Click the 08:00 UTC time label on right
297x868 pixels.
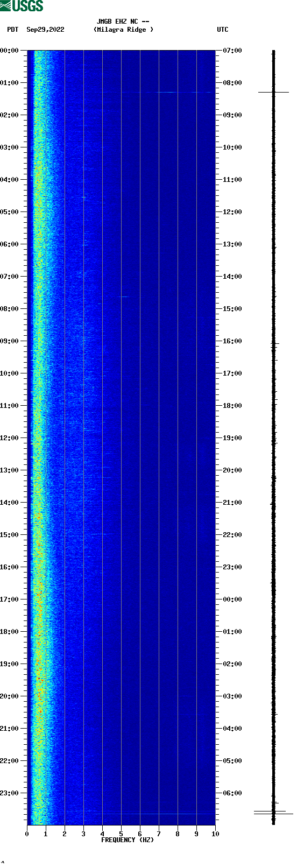pos(232,83)
